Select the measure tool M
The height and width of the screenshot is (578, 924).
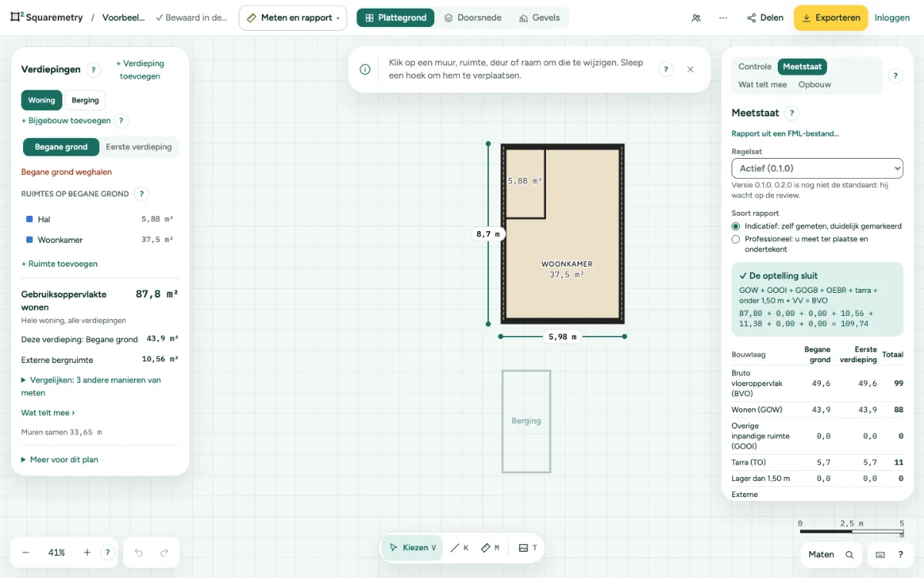tap(490, 548)
